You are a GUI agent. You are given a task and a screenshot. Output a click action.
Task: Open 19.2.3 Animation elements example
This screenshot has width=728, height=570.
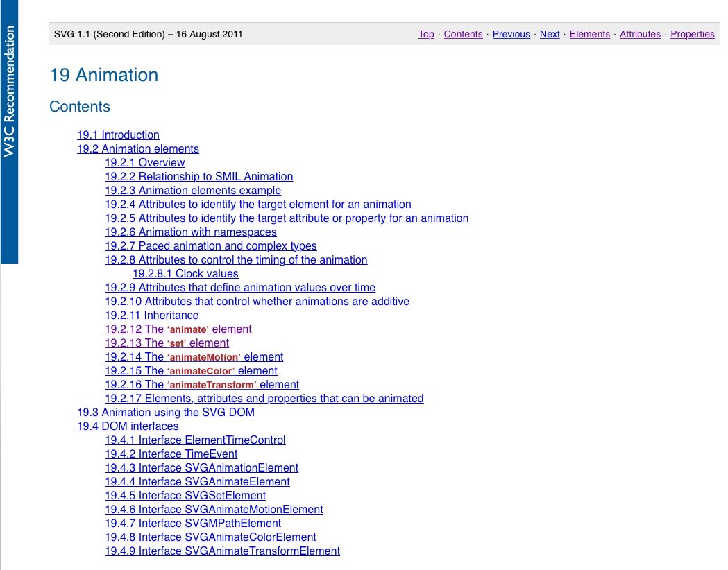[x=193, y=191]
